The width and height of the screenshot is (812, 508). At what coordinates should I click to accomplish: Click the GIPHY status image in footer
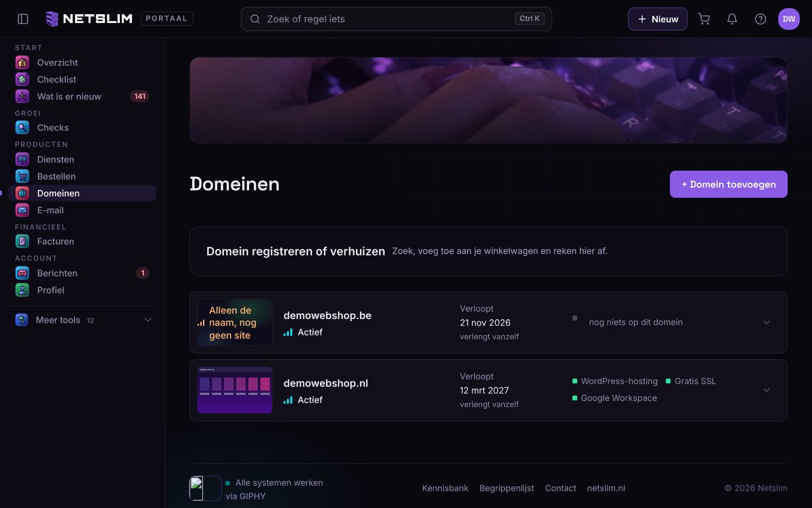coord(205,488)
